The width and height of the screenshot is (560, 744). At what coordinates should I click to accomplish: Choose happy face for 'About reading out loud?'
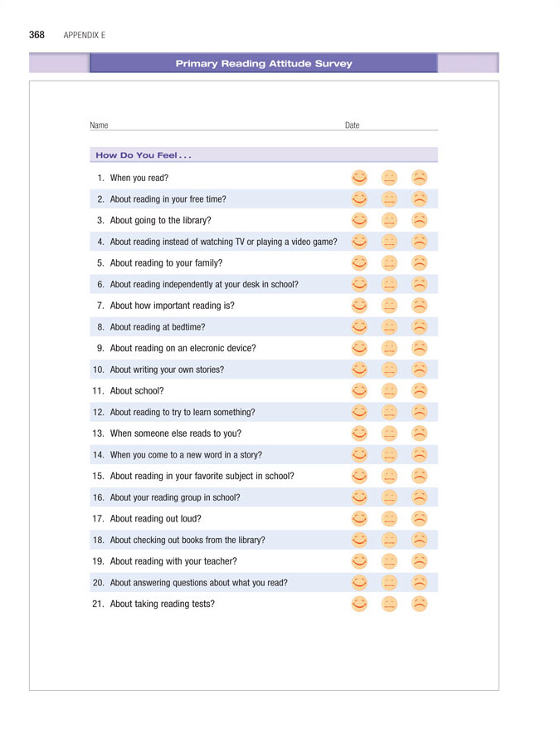(358, 518)
